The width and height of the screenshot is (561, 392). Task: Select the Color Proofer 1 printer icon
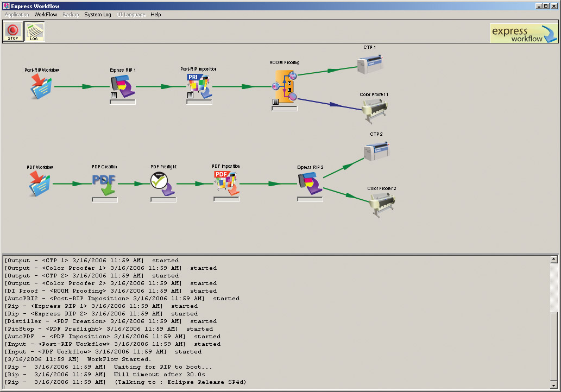375,111
